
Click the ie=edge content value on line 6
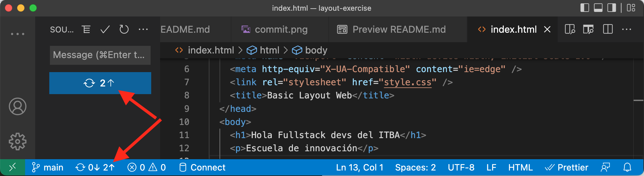click(x=482, y=69)
